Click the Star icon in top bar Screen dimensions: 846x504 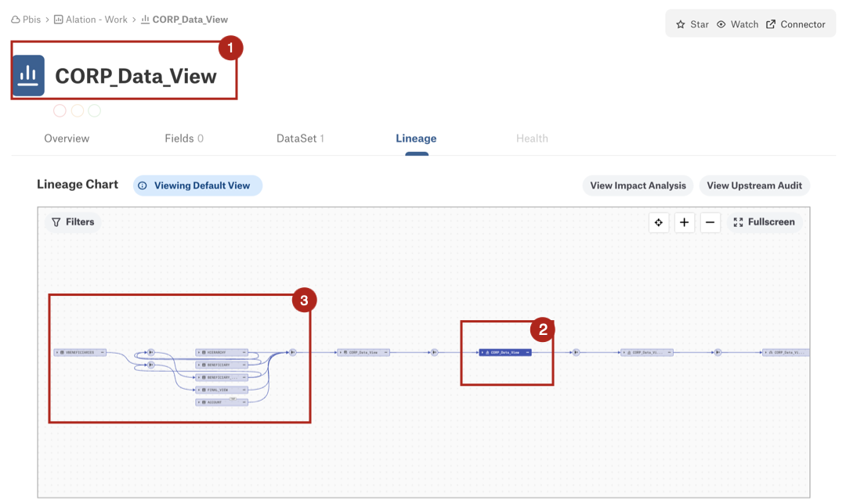click(681, 24)
